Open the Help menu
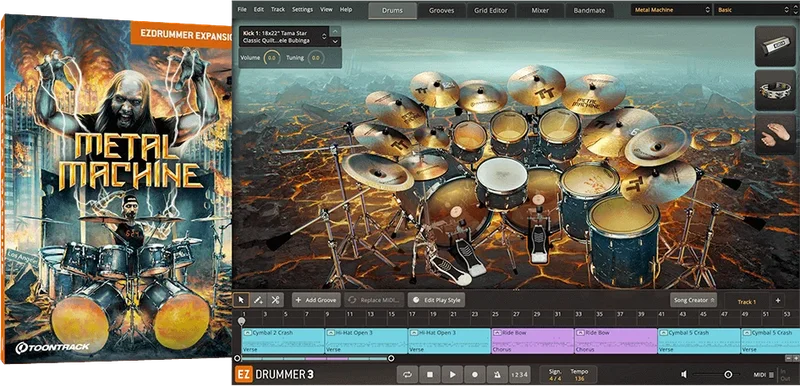The height and width of the screenshot is (386, 800). (x=346, y=9)
